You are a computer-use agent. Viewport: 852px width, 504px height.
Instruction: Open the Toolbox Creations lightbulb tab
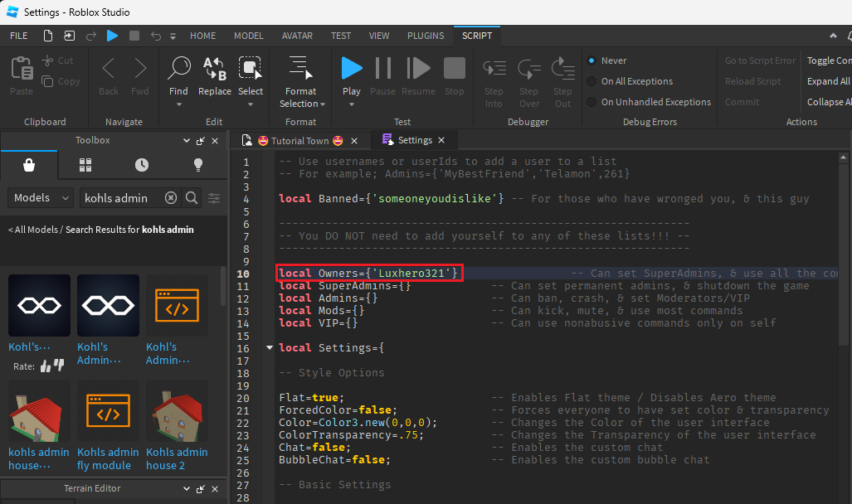coord(198,165)
